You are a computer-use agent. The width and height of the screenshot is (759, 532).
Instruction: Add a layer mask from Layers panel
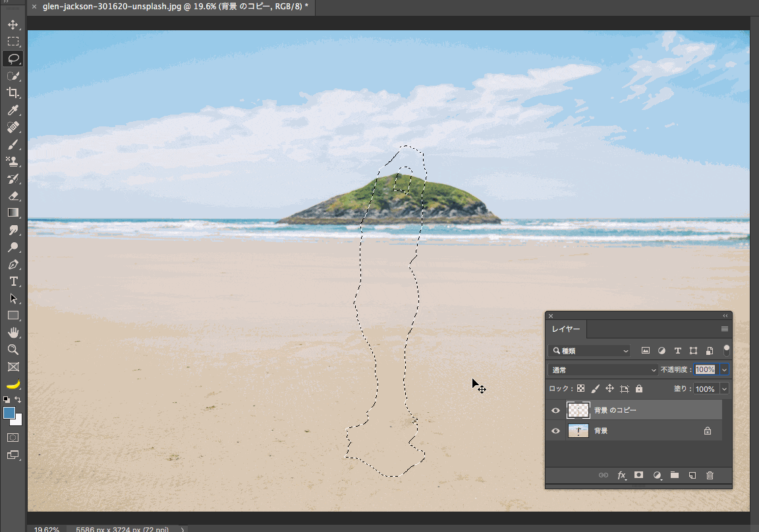tap(638, 475)
